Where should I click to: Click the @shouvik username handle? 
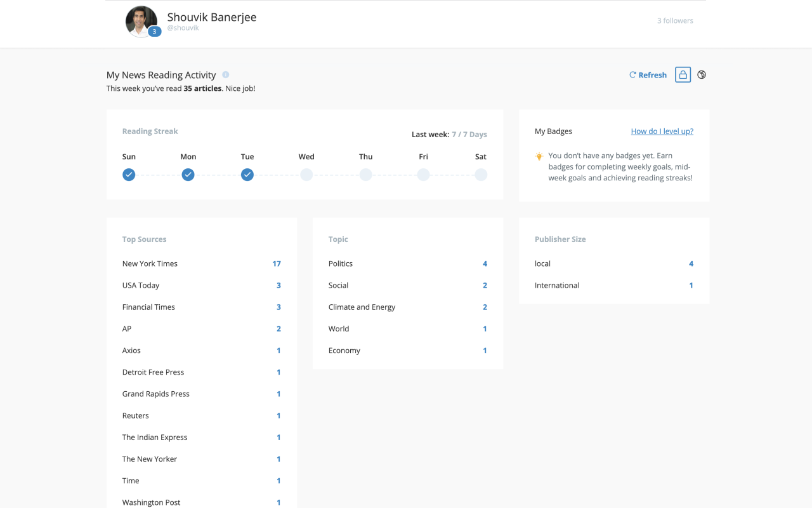183,28
